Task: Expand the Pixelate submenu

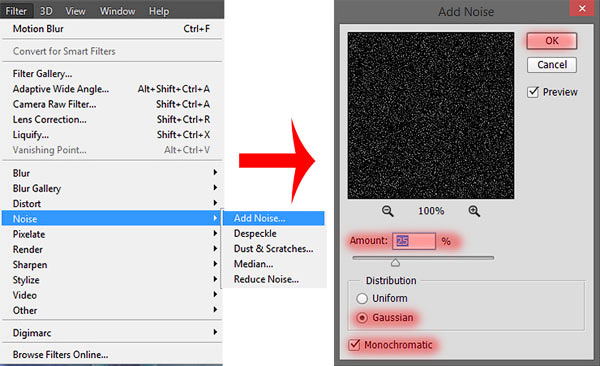Action: pos(112,234)
